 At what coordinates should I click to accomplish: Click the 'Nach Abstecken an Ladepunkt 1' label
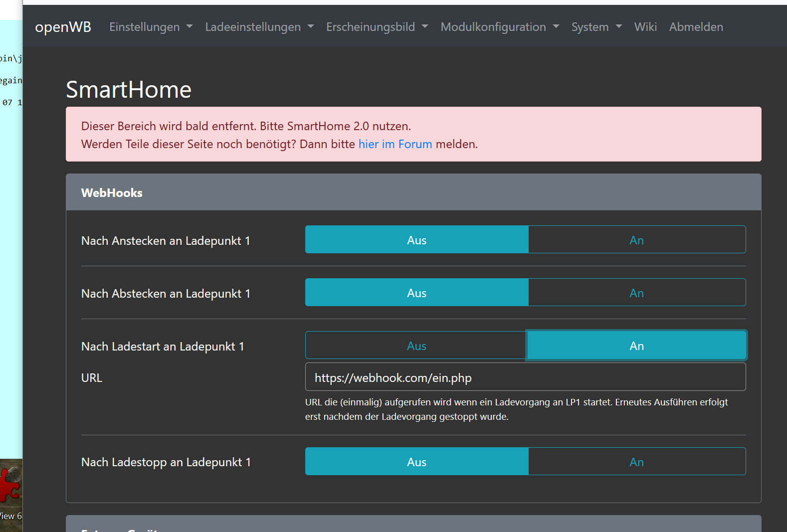click(166, 294)
